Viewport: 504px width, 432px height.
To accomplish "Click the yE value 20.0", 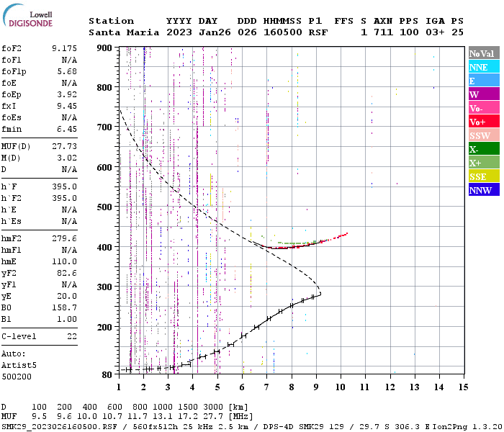I will tap(67, 297).
